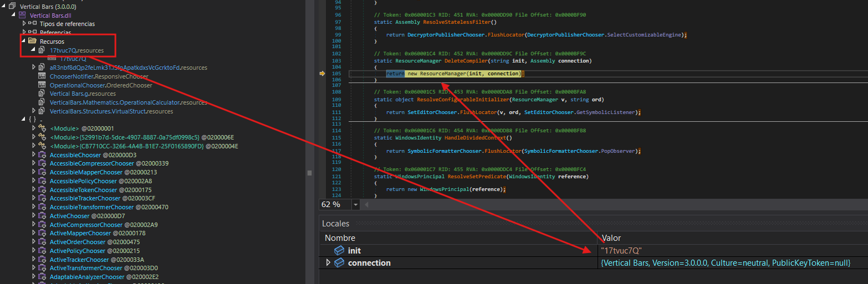Click the current statement arrow at line 105

coord(323,74)
